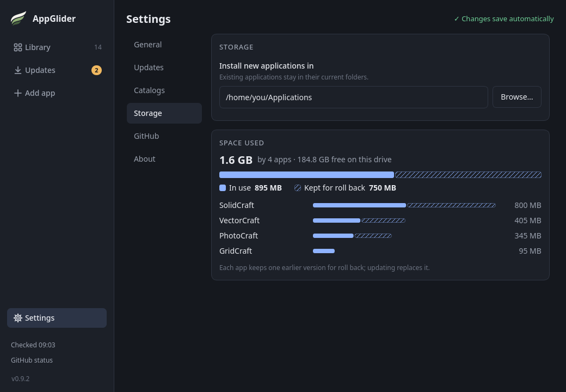Click the 95 MB size value
This screenshot has width=566, height=392.
click(x=530, y=251)
